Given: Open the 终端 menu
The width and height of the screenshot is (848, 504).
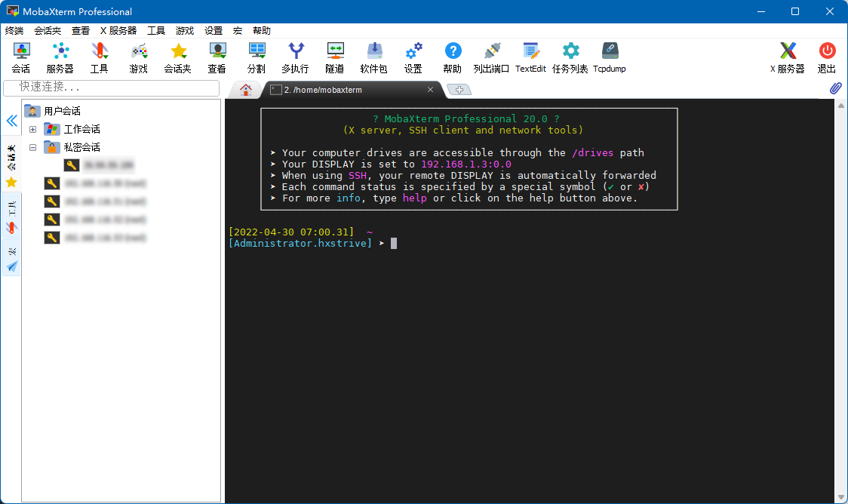Looking at the screenshot, I should coord(14,31).
